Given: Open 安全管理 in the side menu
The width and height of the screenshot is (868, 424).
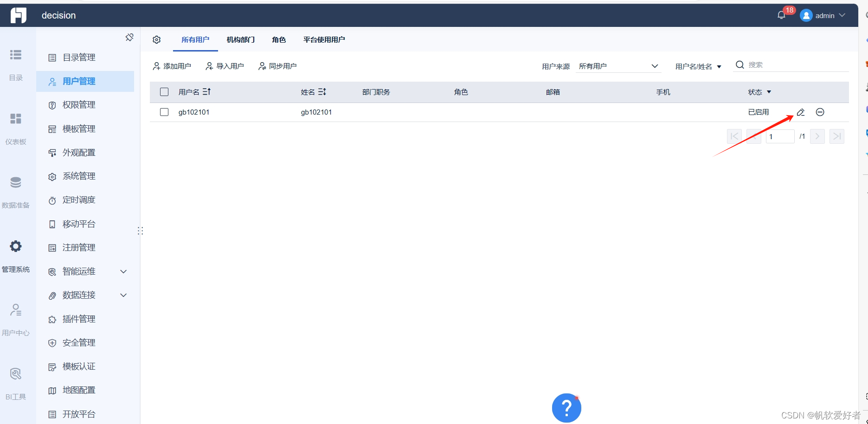Looking at the screenshot, I should 85,343.
